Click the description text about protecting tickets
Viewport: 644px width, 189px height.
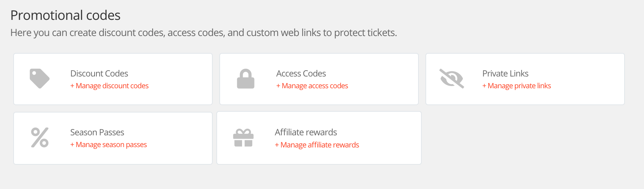click(204, 33)
